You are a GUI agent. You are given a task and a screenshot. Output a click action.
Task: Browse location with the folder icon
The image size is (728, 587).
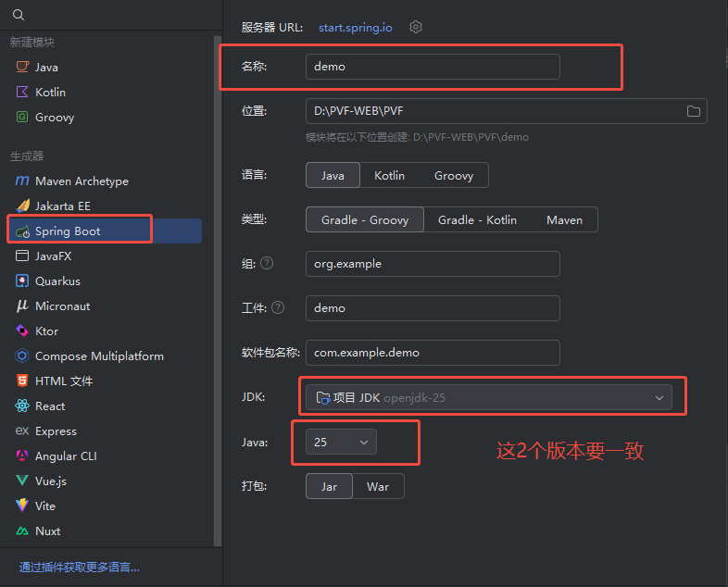[694, 111]
